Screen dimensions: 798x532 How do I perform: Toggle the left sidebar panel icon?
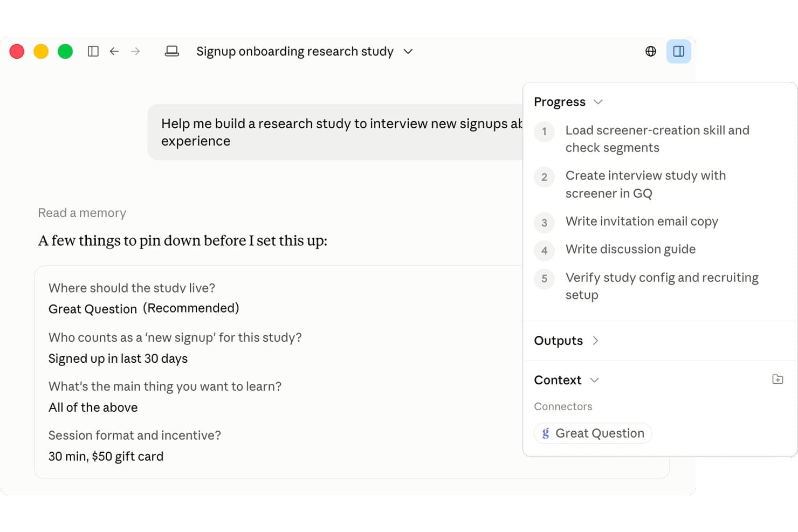tap(93, 51)
